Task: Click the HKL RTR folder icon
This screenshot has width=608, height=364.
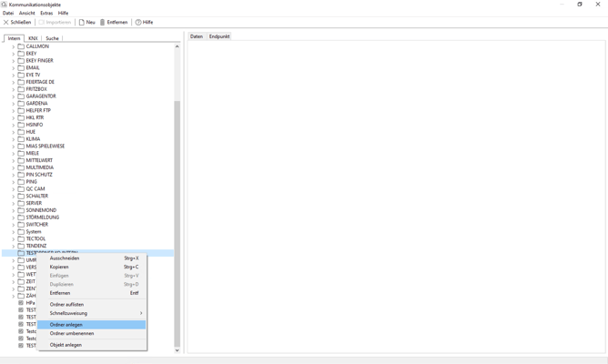Action: (x=21, y=117)
